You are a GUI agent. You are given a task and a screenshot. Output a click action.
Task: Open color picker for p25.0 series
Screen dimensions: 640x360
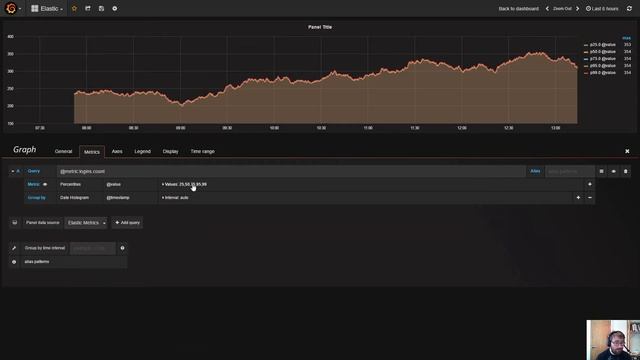pos(586,45)
